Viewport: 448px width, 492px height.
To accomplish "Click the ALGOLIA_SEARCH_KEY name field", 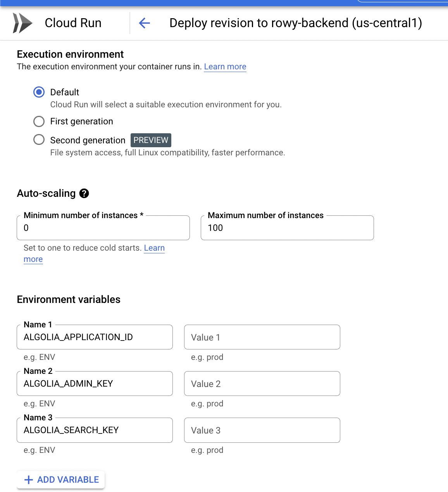I will point(95,430).
